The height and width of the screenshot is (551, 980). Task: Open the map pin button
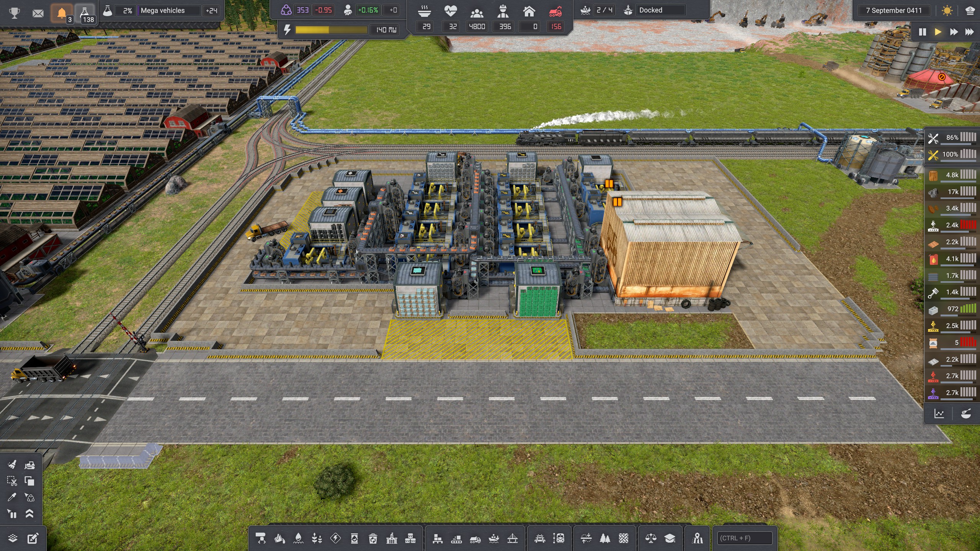[697, 539]
